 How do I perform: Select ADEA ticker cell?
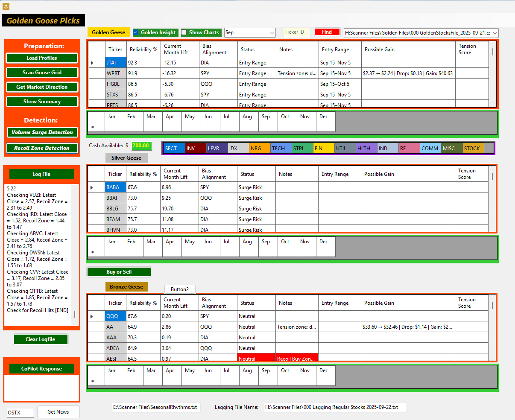115,348
